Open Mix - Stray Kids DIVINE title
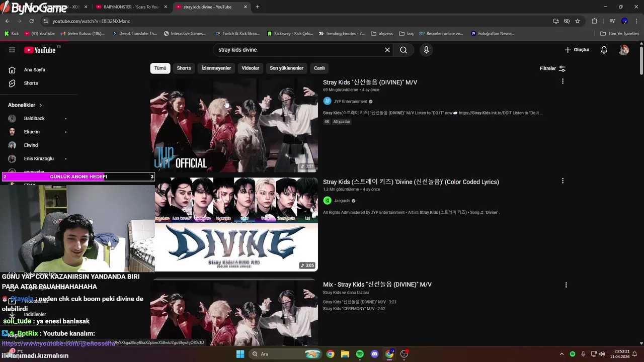The width and height of the screenshot is (644, 362). [x=377, y=284]
